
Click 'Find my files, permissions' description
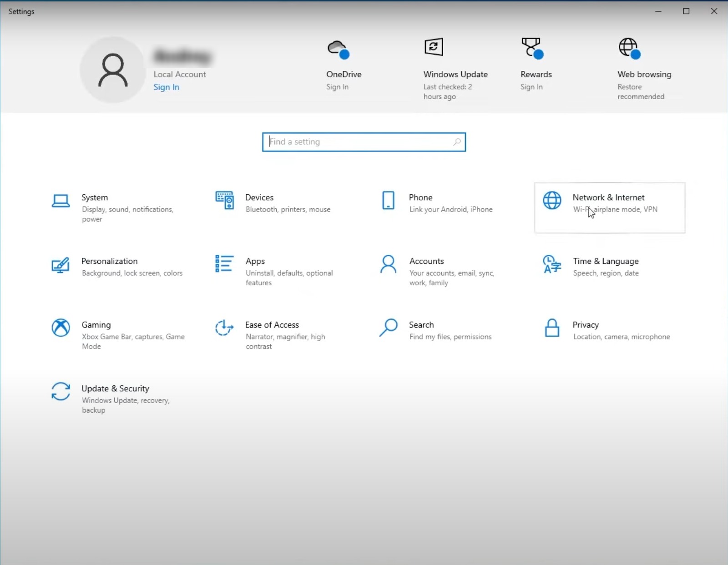coord(450,337)
